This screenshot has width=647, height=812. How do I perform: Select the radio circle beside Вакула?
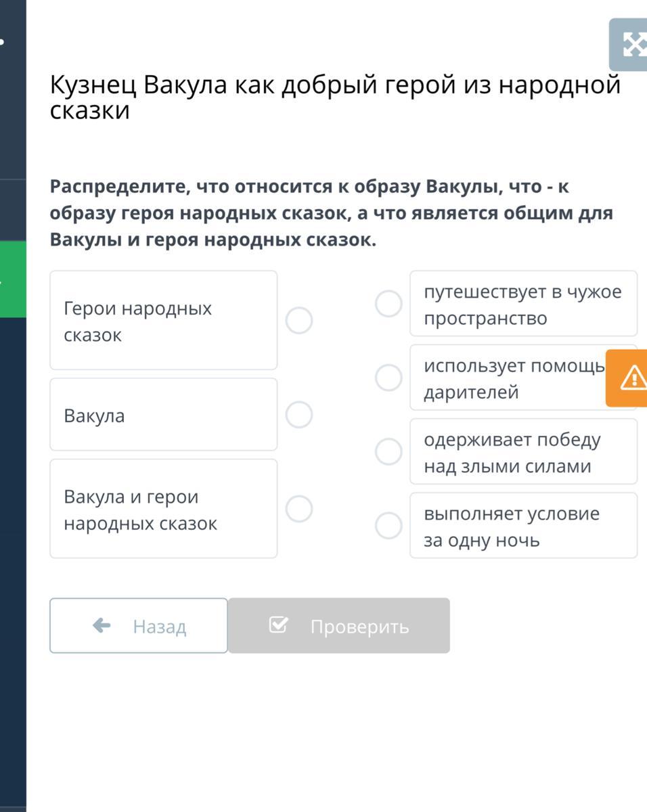pyautogui.click(x=299, y=414)
